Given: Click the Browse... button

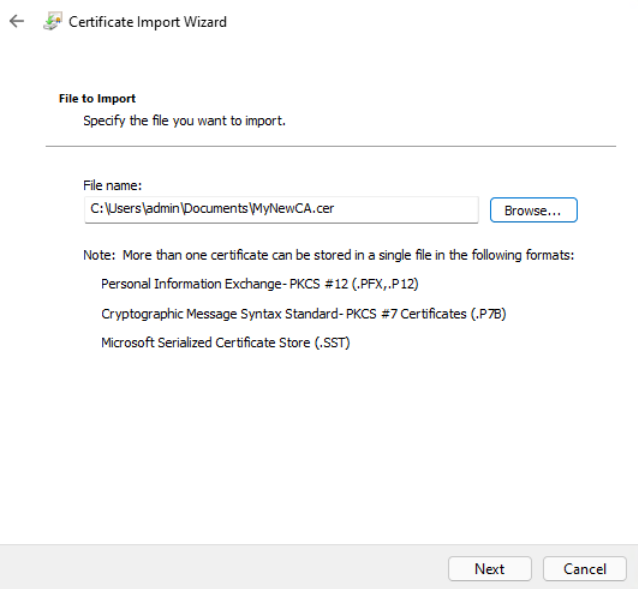Looking at the screenshot, I should 533,210.
